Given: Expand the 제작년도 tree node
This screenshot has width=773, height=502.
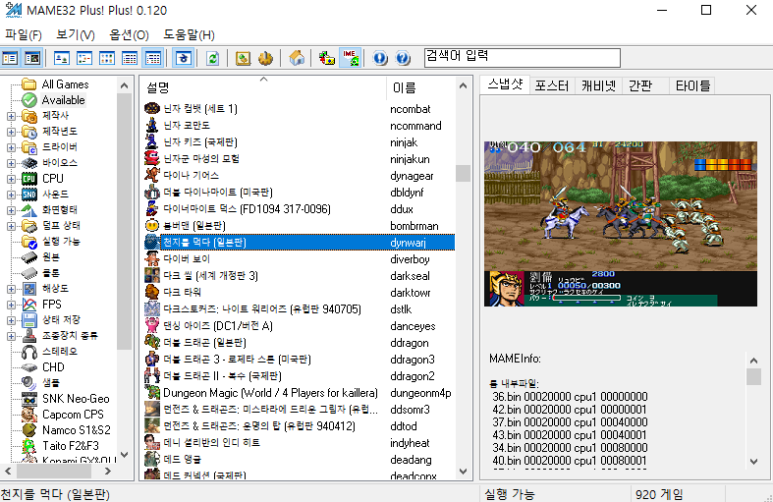Looking at the screenshot, I should [11, 132].
